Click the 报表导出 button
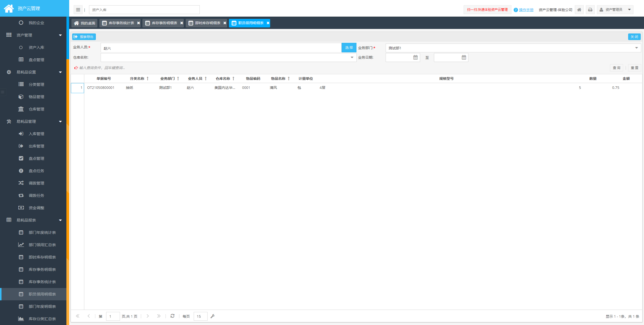The image size is (644, 325). 84,37
